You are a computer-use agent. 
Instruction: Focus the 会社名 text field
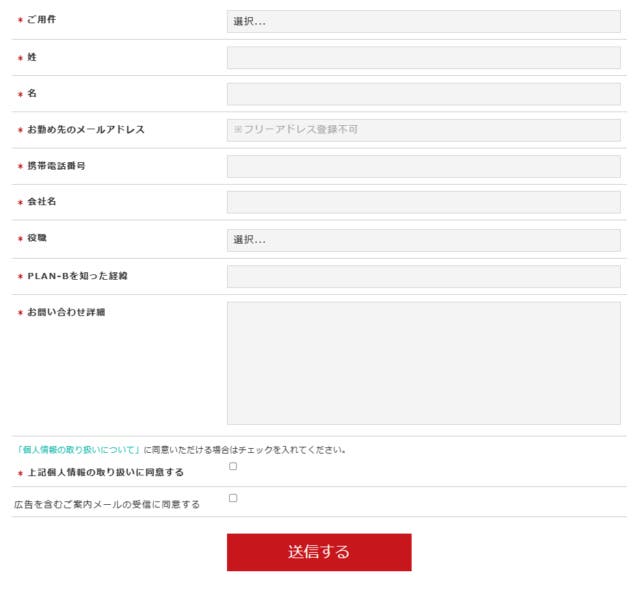(423, 202)
